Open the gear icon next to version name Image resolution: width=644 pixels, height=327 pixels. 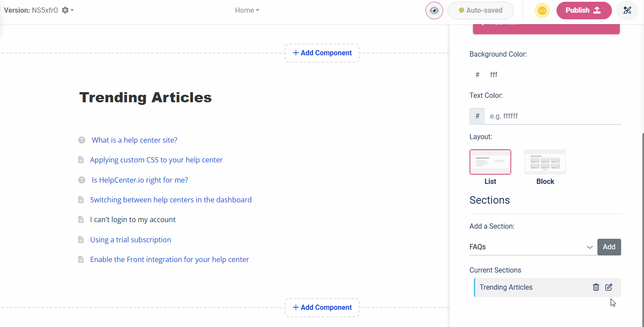coord(65,10)
